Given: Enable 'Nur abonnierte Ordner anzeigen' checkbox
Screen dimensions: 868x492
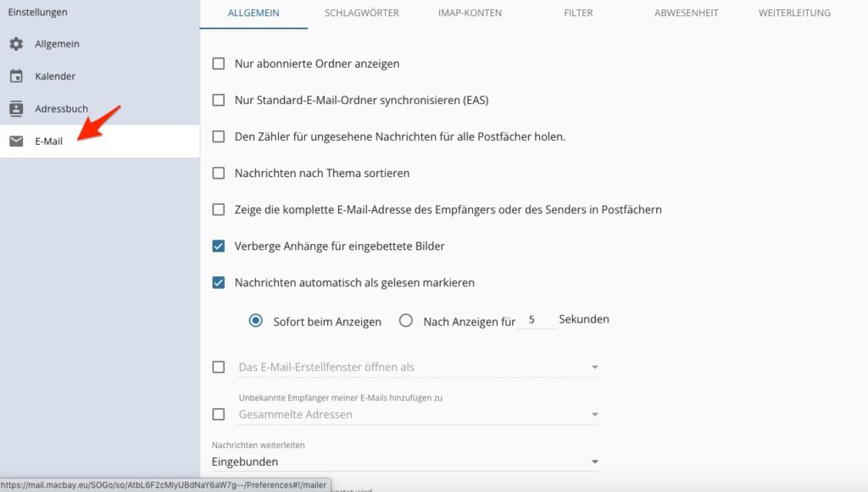Looking at the screenshot, I should tap(219, 64).
